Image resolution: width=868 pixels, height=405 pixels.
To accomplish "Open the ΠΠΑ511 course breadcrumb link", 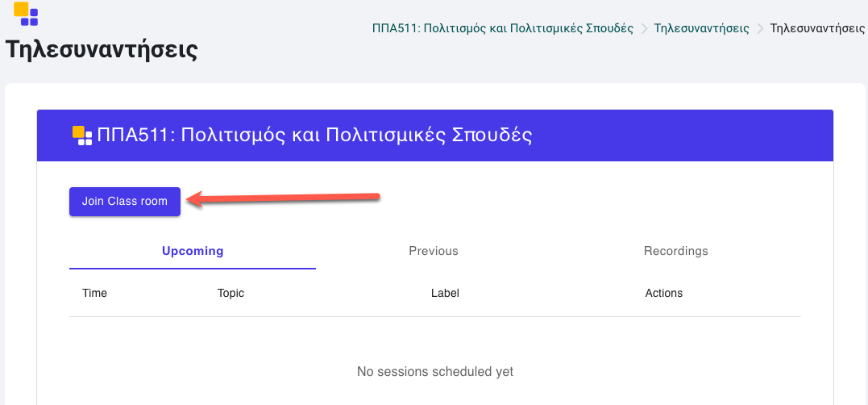I will [503, 28].
